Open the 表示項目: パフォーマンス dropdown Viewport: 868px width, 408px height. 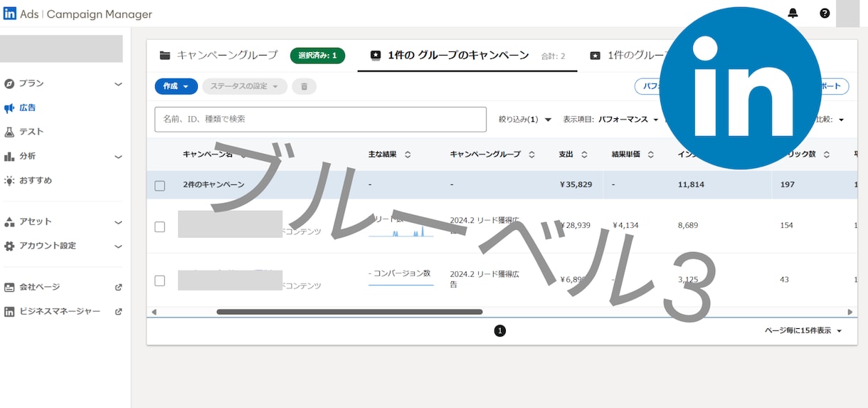pyautogui.click(x=610, y=119)
